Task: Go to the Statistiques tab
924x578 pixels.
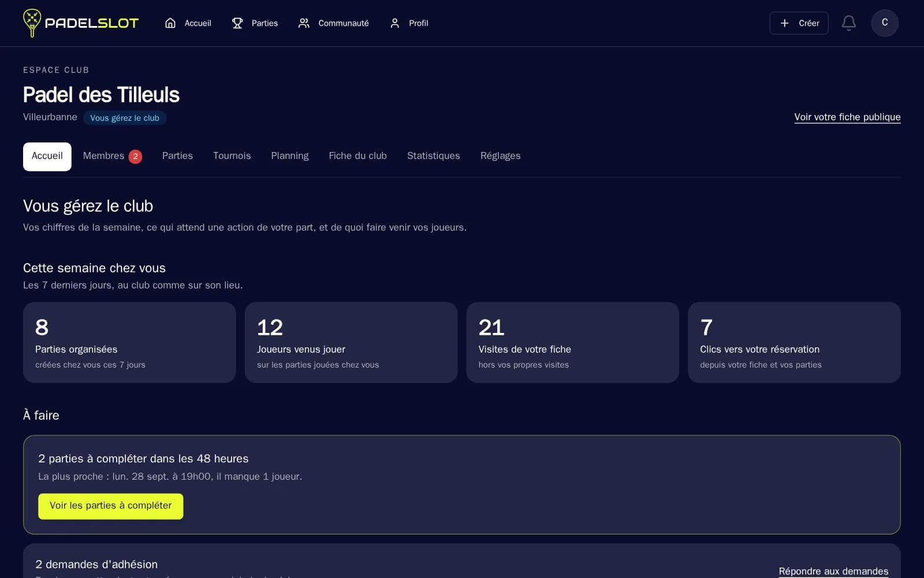Action: tap(434, 156)
